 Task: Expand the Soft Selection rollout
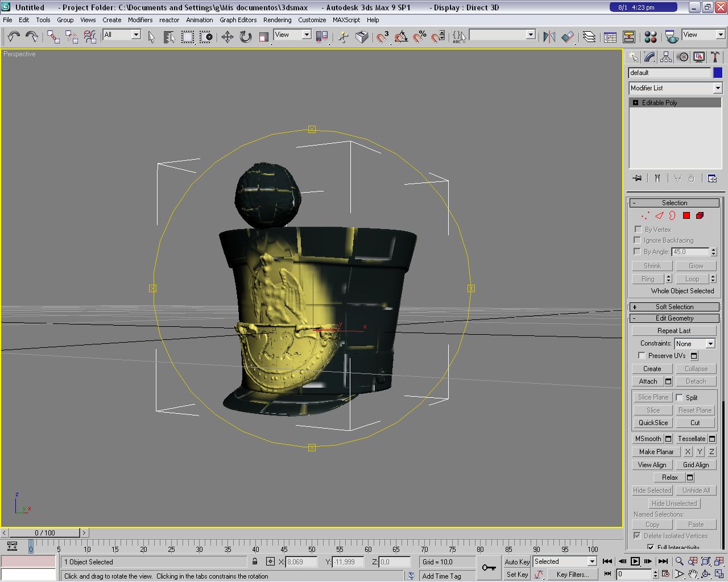tap(674, 307)
